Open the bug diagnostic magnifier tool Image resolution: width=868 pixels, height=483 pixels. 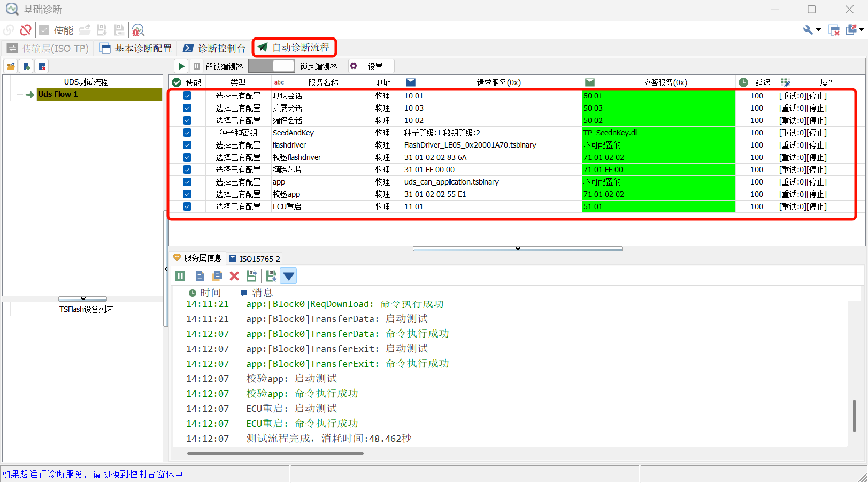138,30
